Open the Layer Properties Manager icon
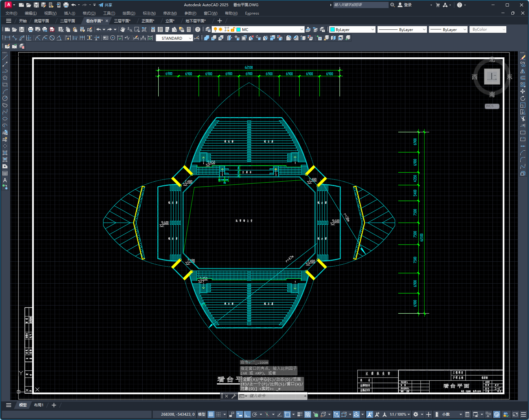 [208, 29]
